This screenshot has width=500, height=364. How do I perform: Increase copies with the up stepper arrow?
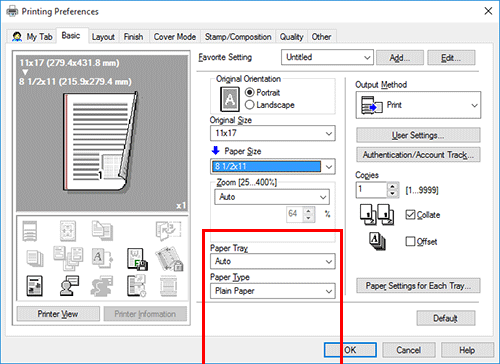coord(393,187)
